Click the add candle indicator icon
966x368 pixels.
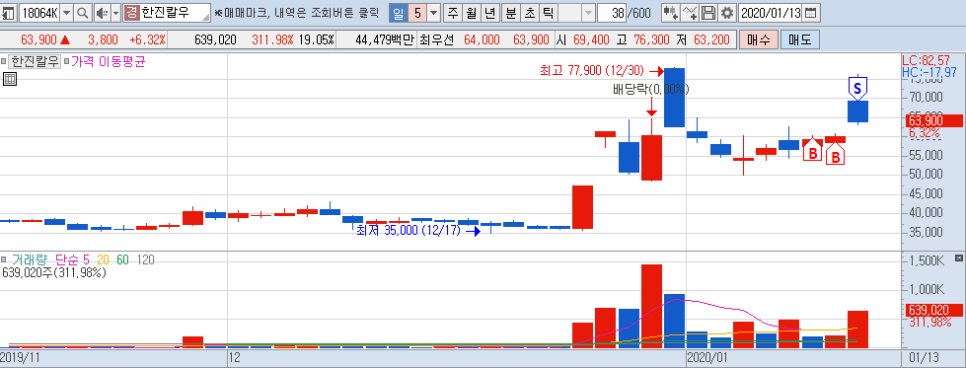coord(671,12)
